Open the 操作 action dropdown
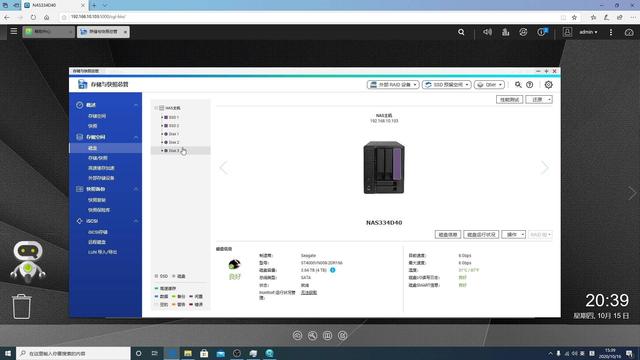 tap(513, 235)
